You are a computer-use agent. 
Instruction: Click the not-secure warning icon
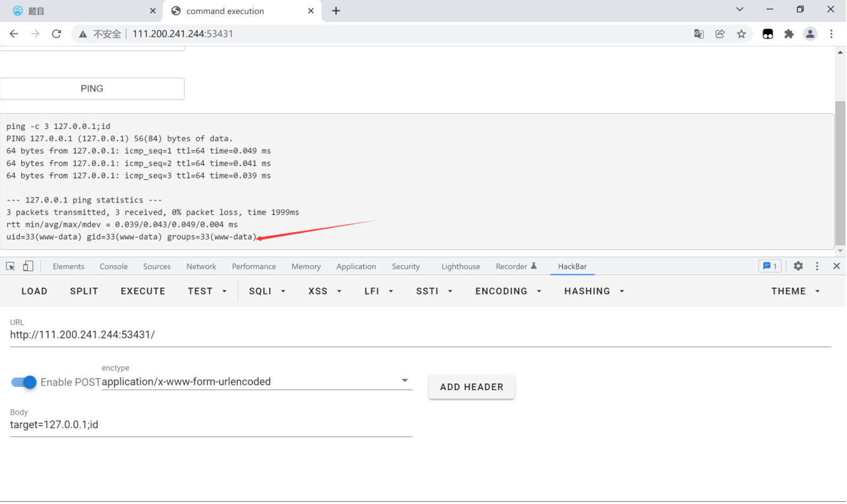pyautogui.click(x=83, y=34)
